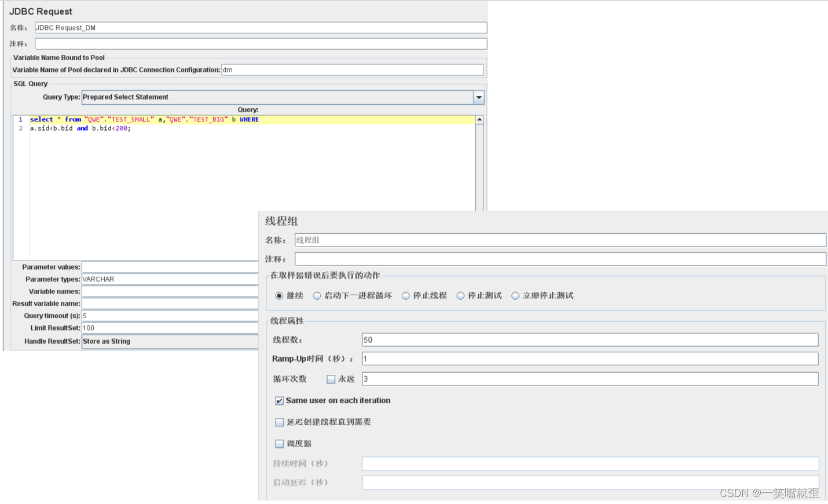Screen dimensions: 828x504
Task: Click the Variable names field
Action: (x=170, y=291)
